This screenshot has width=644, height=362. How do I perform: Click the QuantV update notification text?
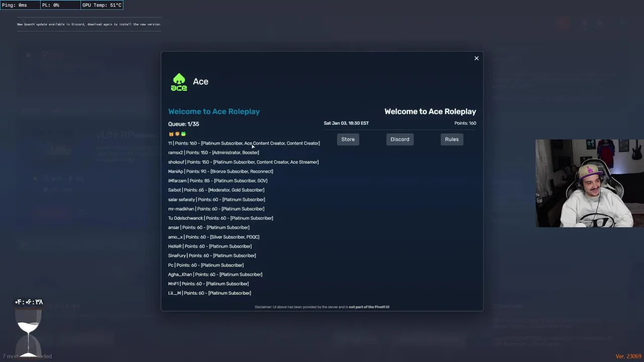89,24
